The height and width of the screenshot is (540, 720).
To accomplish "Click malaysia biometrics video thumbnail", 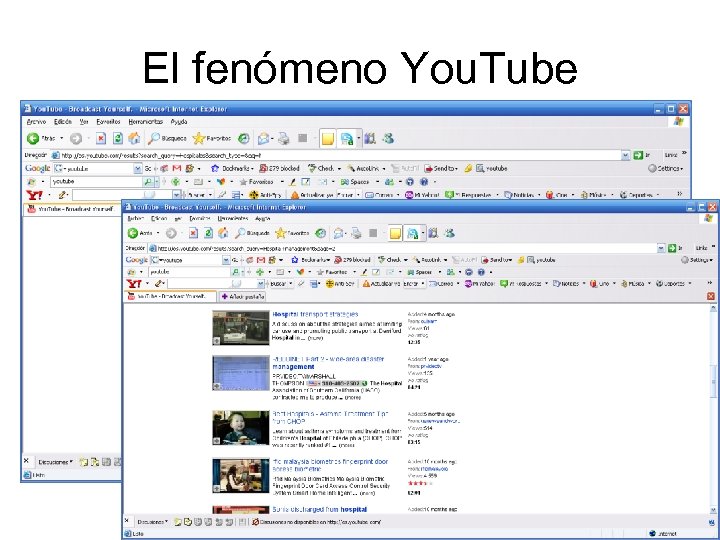I will (241, 476).
